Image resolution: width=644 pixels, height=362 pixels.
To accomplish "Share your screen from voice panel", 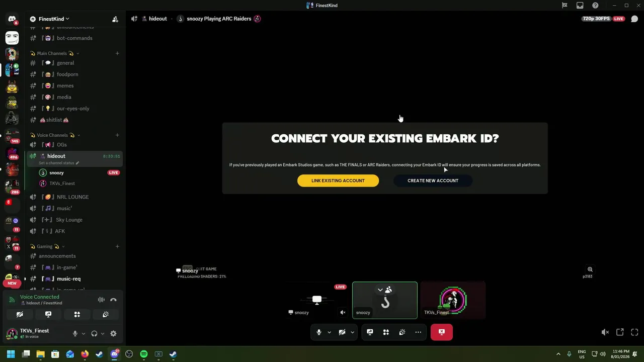I will 48,314.
